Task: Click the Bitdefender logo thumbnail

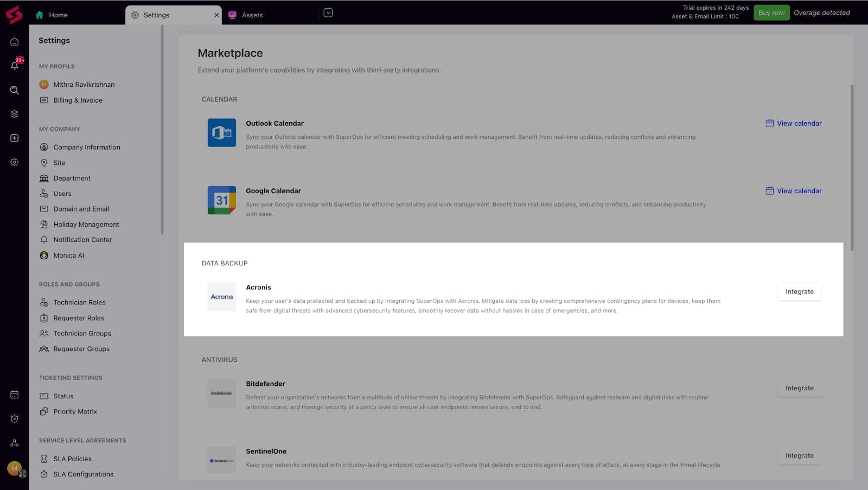Action: (x=222, y=393)
